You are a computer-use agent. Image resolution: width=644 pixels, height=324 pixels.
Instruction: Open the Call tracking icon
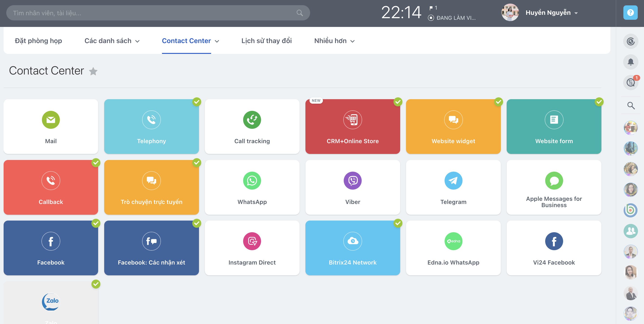coord(252,120)
